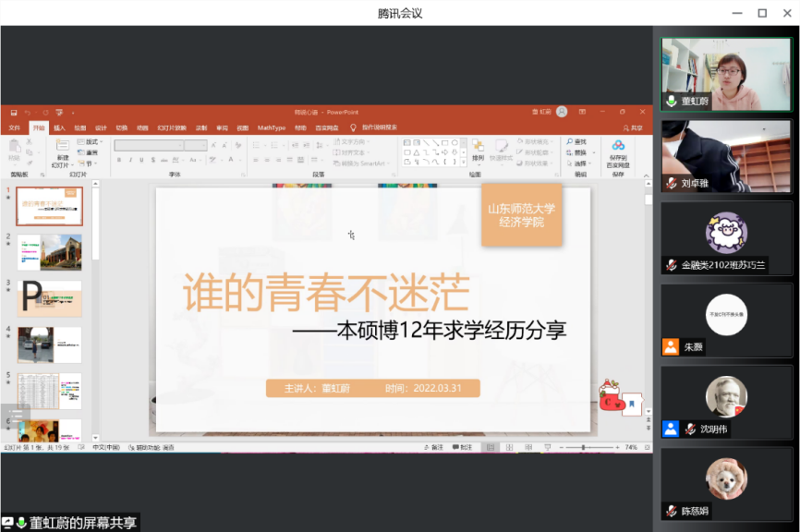Open the font name dropdown box
The height and width of the screenshot is (532, 800).
click(x=148, y=145)
